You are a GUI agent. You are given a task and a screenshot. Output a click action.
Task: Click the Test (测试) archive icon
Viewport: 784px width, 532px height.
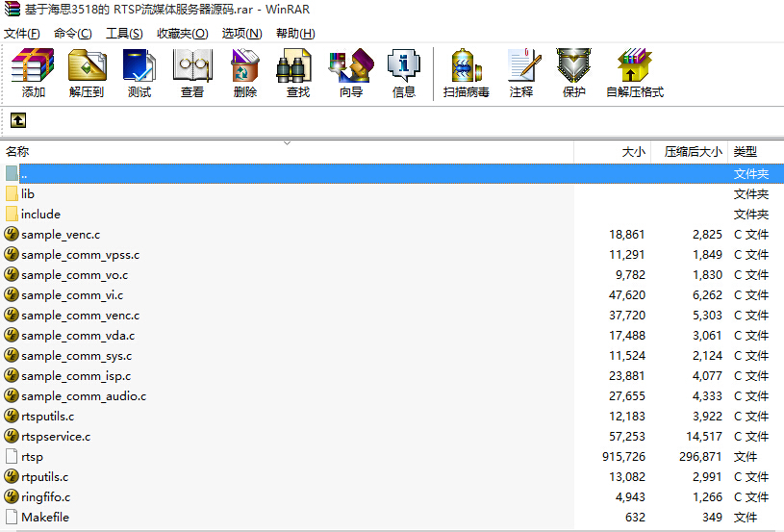[x=139, y=65]
